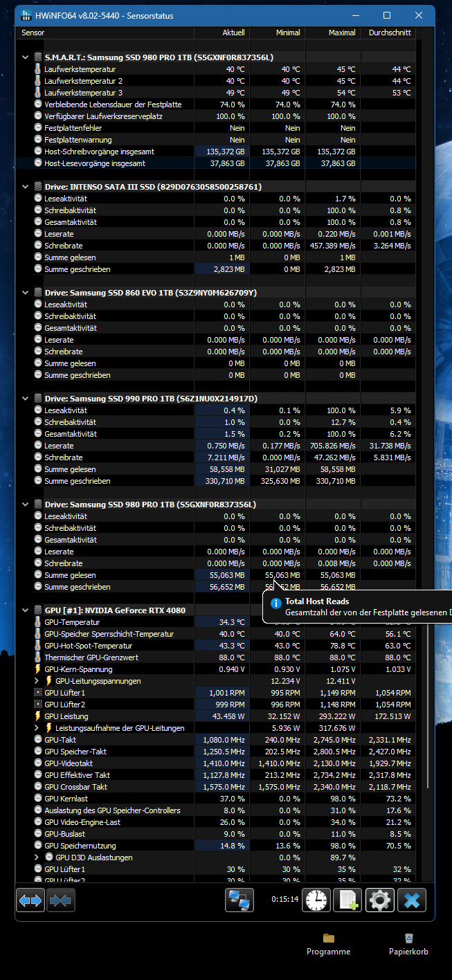This screenshot has height=980, width=452.
Task: Collapse the Drive: INTENSO SATA III SSD group
Action: pos(26,187)
